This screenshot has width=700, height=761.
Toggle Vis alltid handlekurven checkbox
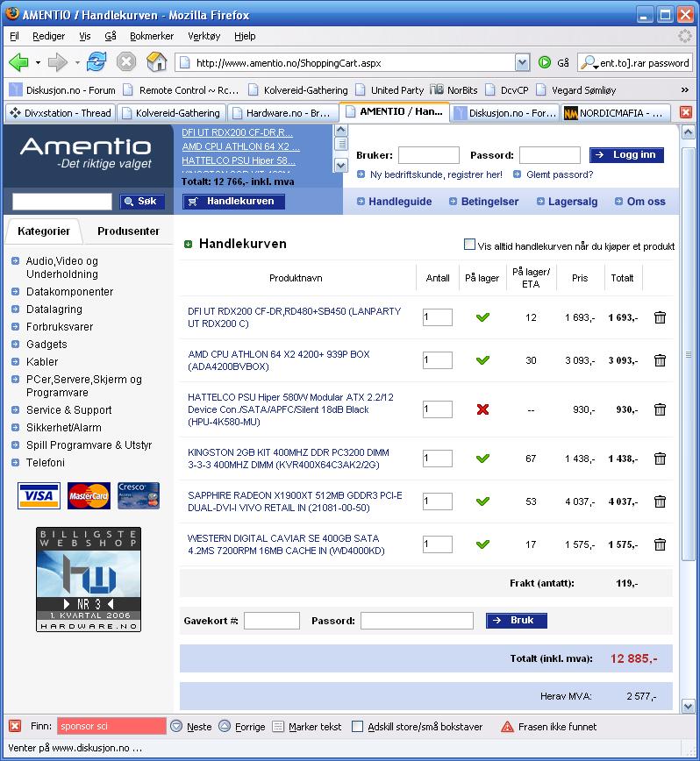pyautogui.click(x=469, y=244)
